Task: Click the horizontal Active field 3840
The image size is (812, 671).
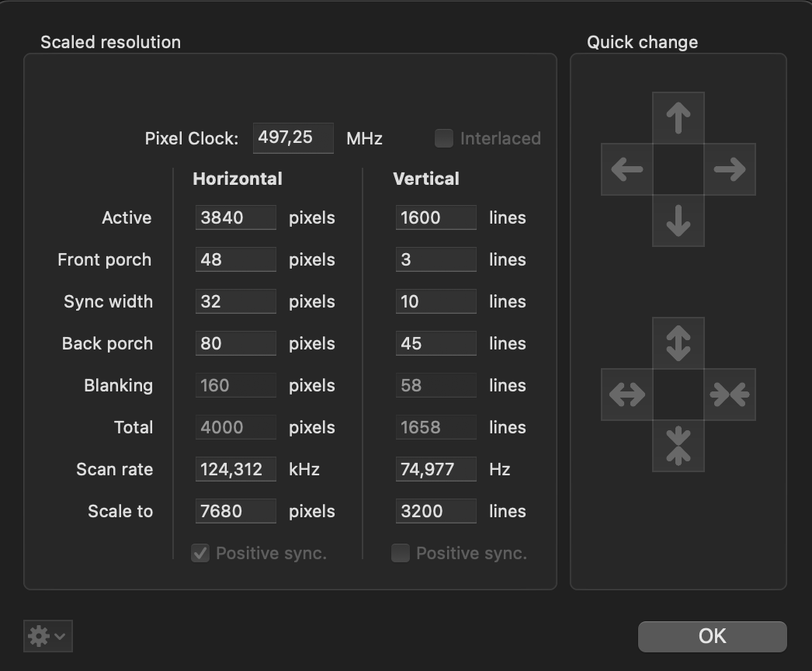Action: (x=236, y=217)
